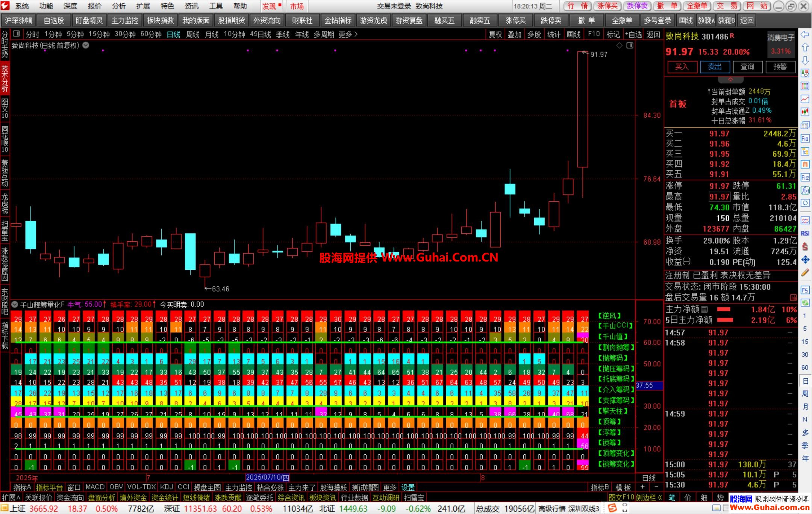
Task: Click the diamond icon at the chart's top right
Action: pos(620,45)
